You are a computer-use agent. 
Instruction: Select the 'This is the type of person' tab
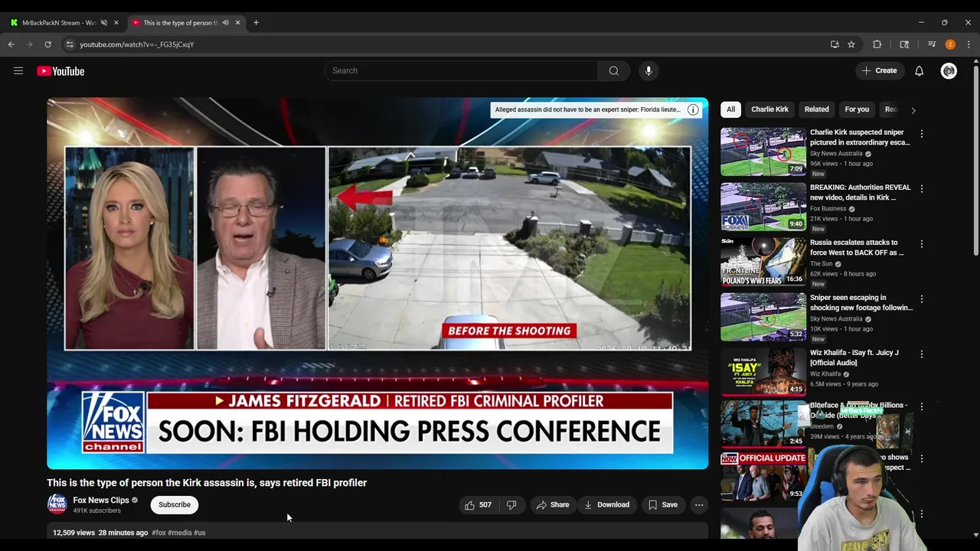181,22
